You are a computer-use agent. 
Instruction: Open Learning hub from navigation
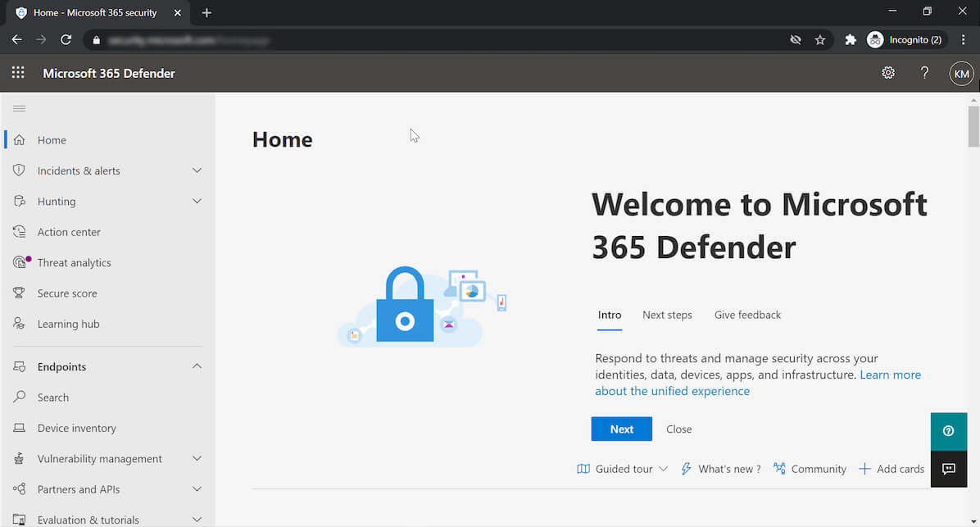pyautogui.click(x=68, y=324)
